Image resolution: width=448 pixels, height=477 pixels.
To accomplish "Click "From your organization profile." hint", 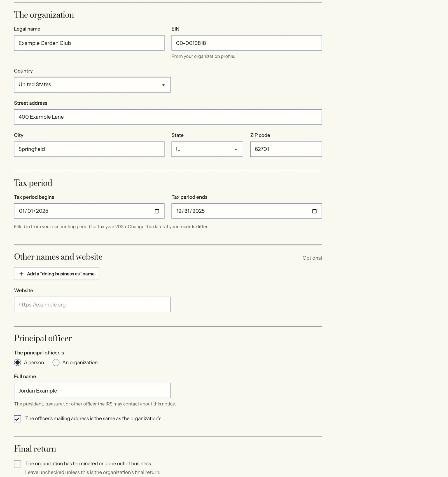I will [203, 56].
